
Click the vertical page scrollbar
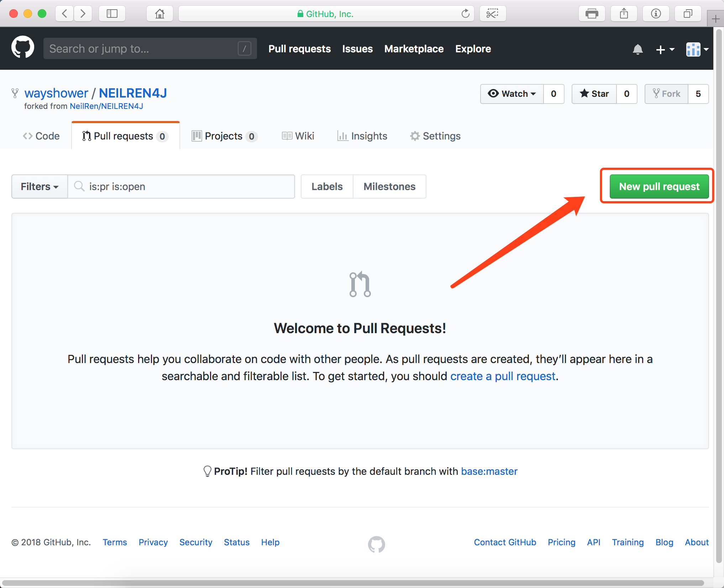click(719, 295)
